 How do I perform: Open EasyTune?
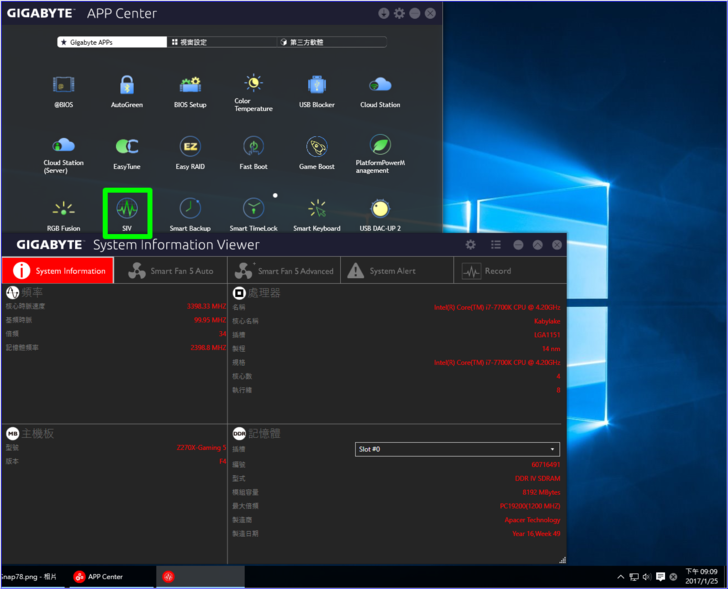(126, 148)
